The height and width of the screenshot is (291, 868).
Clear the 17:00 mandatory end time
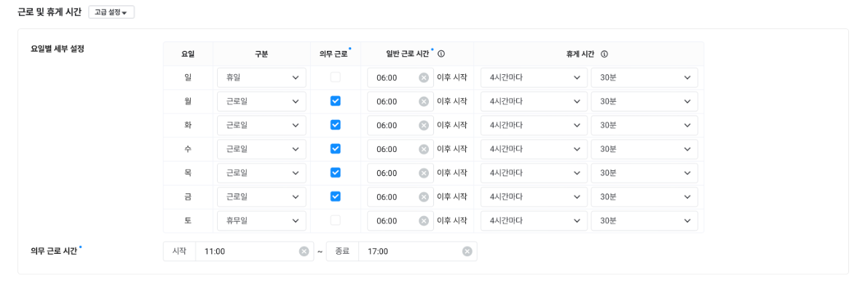pyautogui.click(x=467, y=251)
